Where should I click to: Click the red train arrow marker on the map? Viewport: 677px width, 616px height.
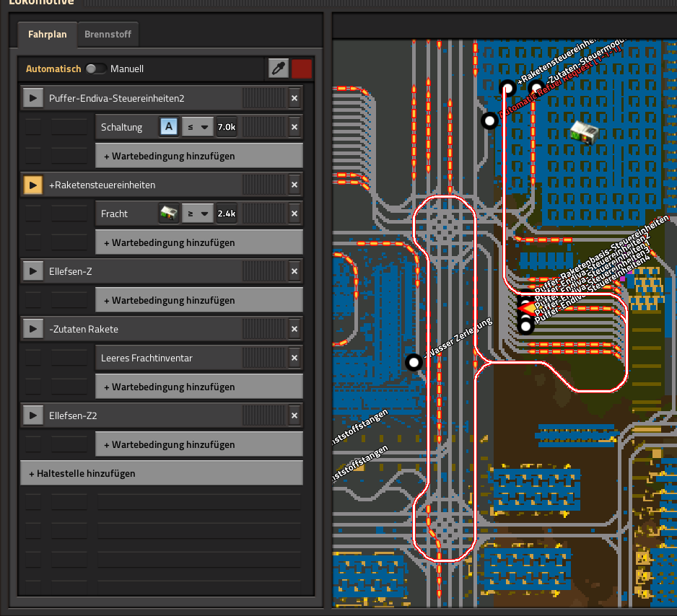526,309
